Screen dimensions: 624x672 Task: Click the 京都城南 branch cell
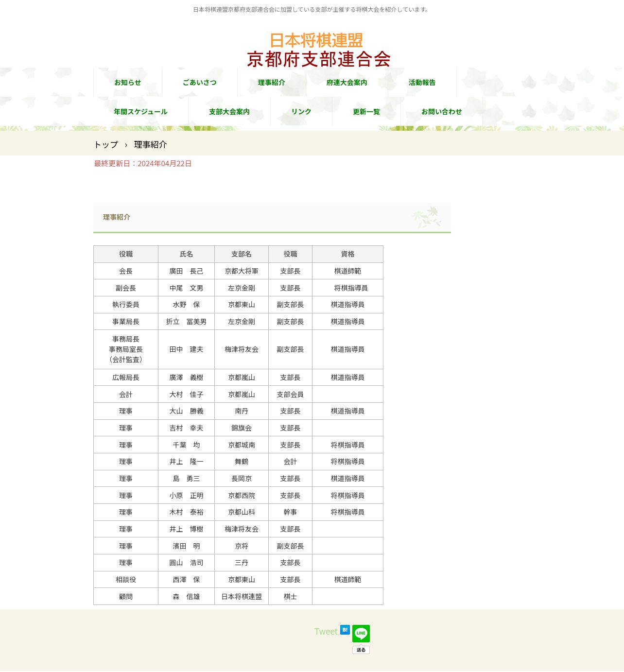[x=242, y=445]
